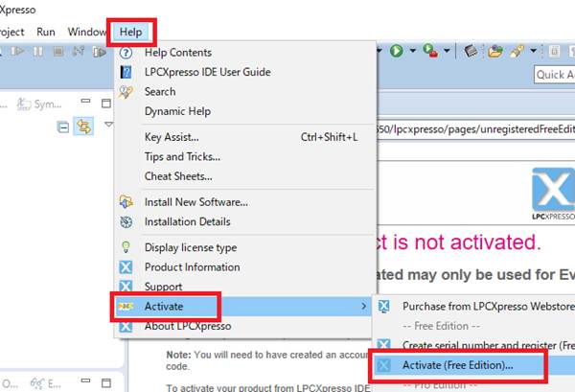
Task: Expand the Activate submenu arrow
Action: point(362,306)
